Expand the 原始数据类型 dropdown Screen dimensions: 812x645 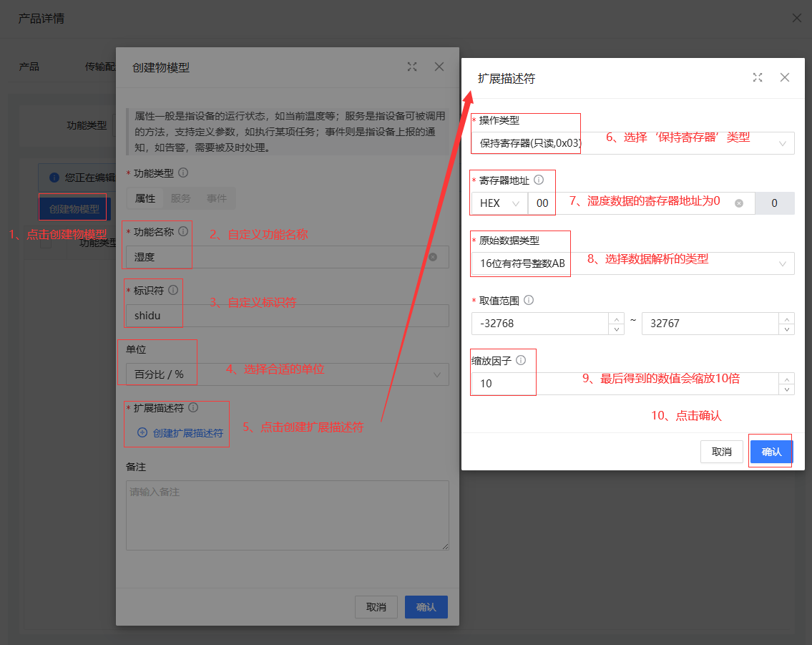point(632,263)
